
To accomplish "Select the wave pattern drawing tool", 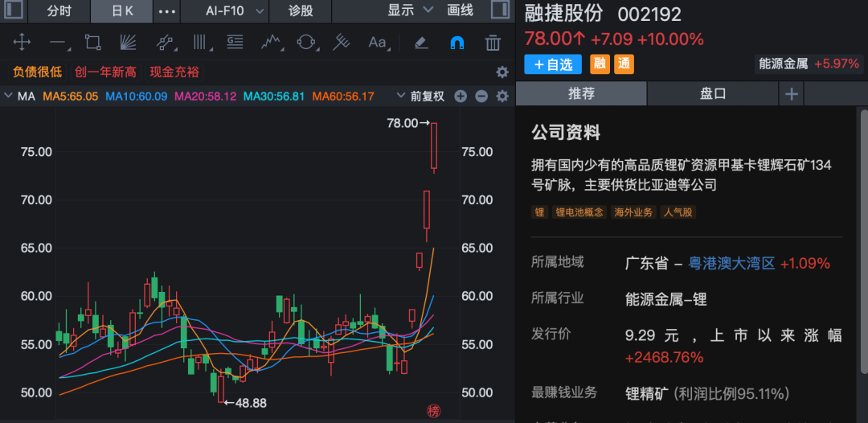I will coord(271,42).
